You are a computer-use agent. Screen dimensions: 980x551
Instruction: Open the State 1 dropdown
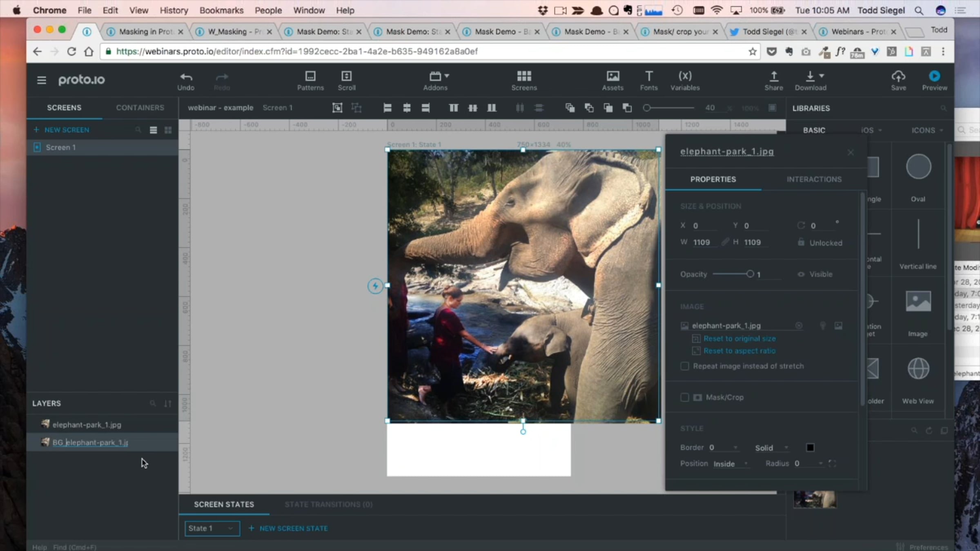point(212,528)
